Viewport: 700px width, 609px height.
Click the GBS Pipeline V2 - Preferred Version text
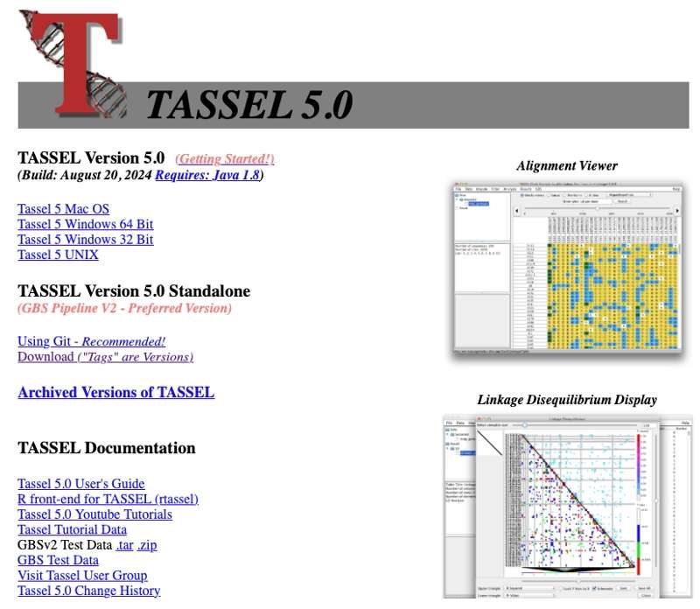click(x=124, y=308)
